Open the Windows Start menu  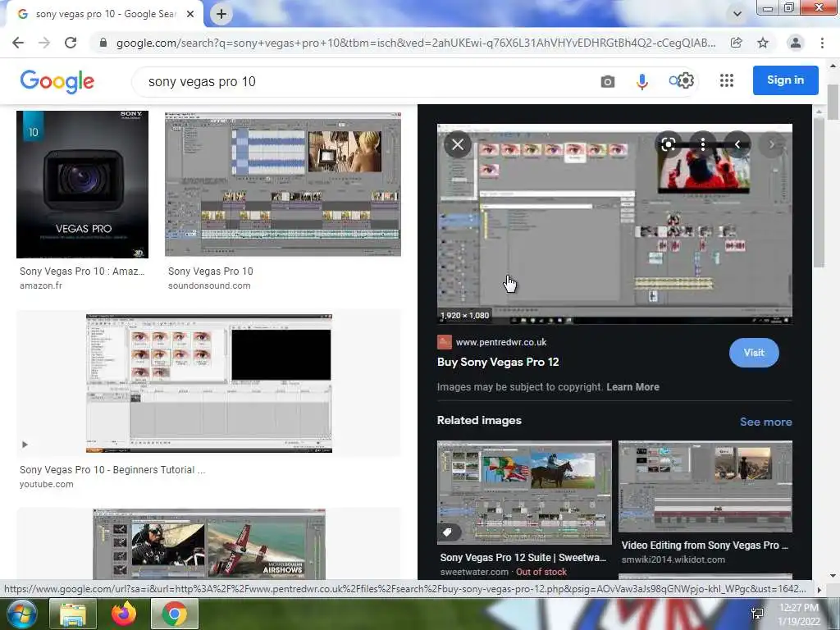21,614
